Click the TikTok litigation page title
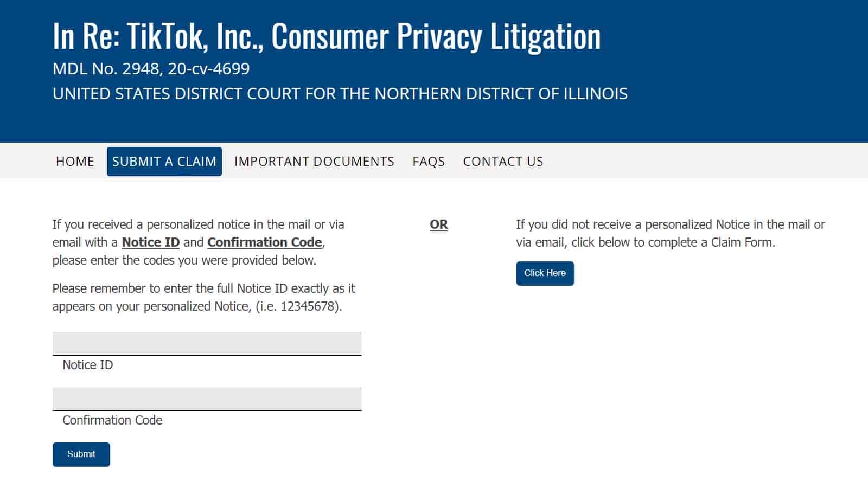 coord(326,35)
